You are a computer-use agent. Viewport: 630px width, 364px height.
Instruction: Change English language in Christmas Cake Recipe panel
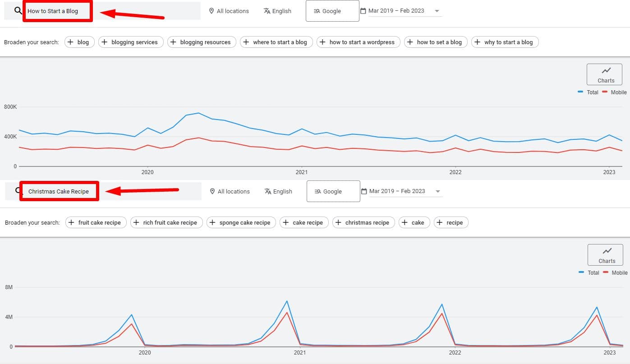click(x=278, y=191)
